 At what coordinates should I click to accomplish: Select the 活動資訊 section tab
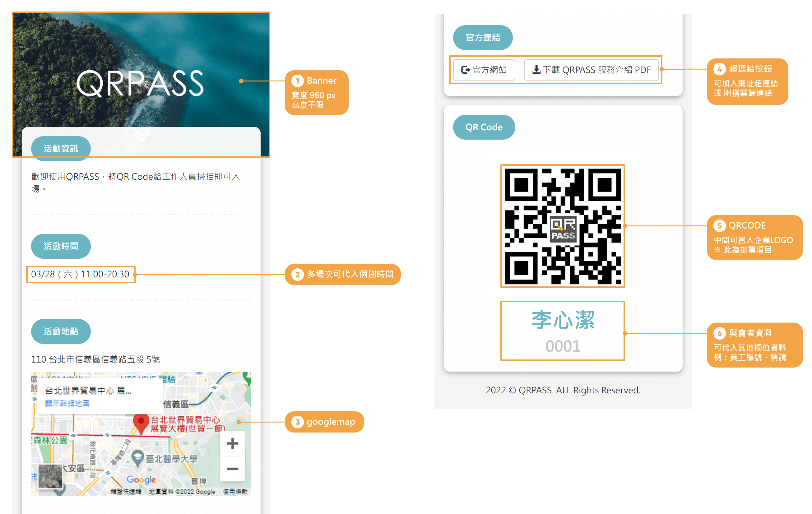61,148
